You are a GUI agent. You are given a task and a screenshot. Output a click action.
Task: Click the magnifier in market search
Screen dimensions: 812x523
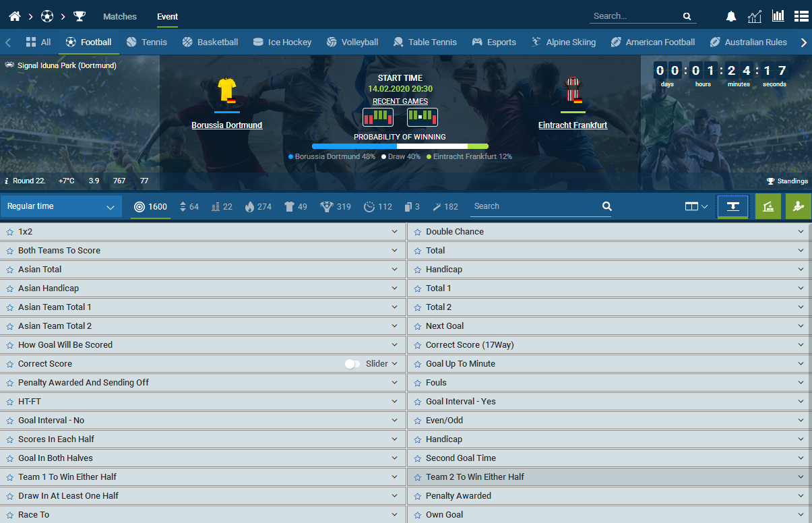pos(606,206)
